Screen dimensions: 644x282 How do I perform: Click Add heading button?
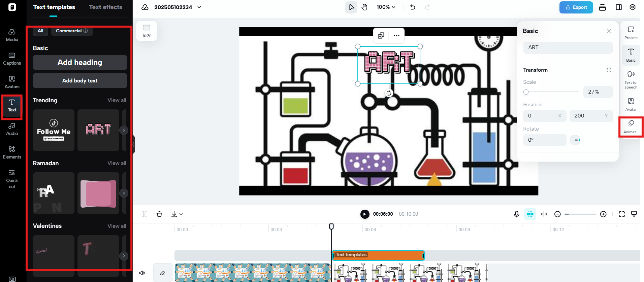(80, 63)
